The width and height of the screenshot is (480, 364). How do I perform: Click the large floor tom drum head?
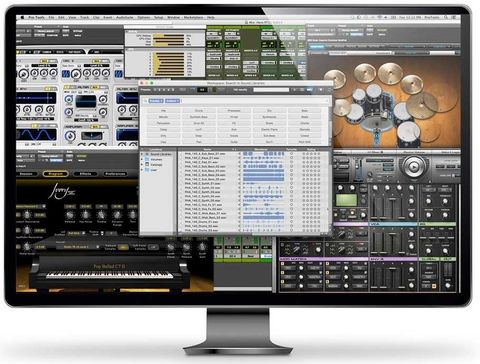(408, 131)
